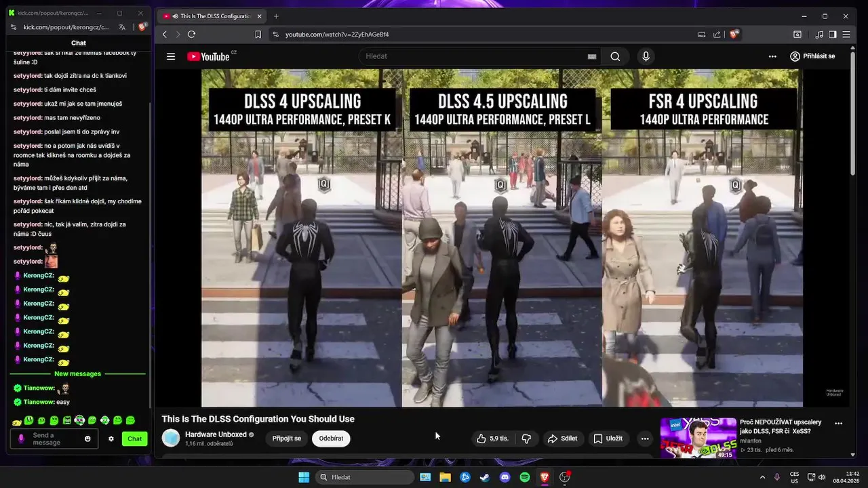Save the video with Uložit
Image resolution: width=868 pixels, height=488 pixels.
pyautogui.click(x=608, y=439)
